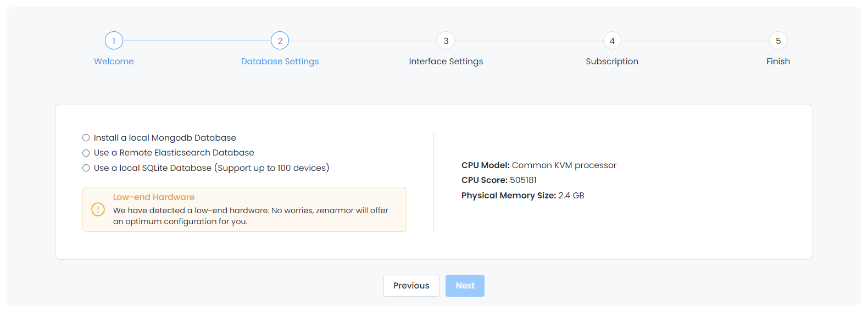Viewport: 868px width, 311px height.
Task: Click the step 5 circle icon
Action: pos(778,41)
